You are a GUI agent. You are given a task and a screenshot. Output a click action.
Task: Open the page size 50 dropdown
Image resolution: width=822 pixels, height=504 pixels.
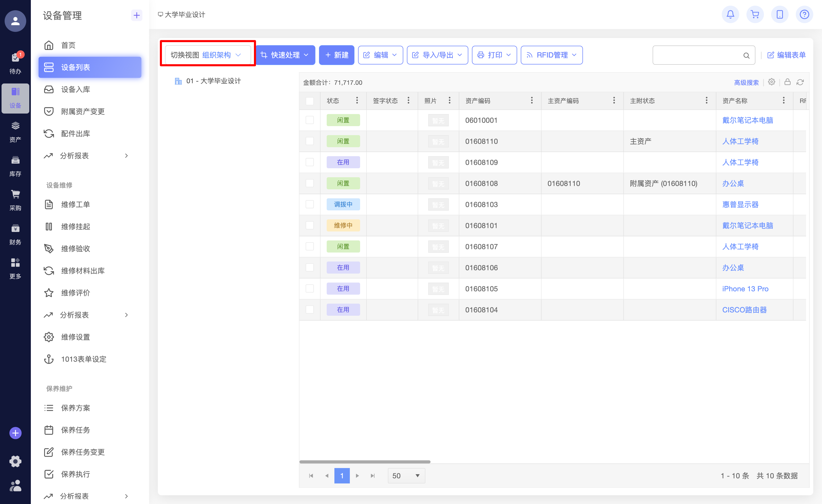coord(406,476)
